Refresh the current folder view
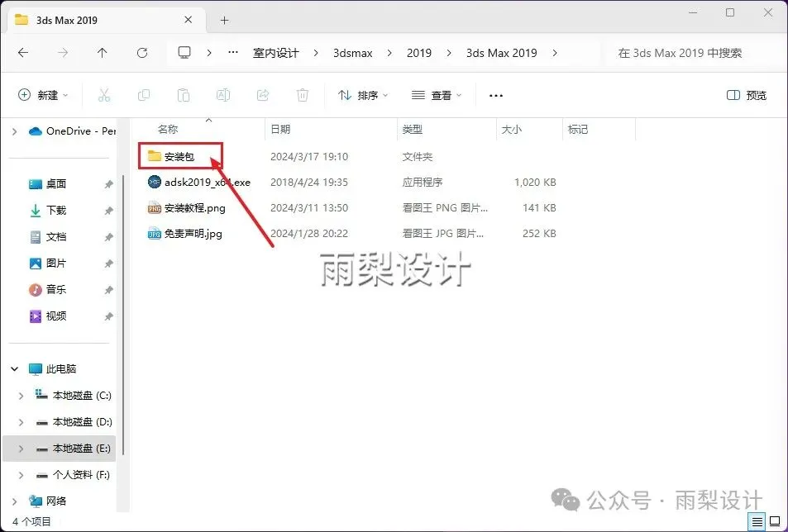 click(x=142, y=53)
